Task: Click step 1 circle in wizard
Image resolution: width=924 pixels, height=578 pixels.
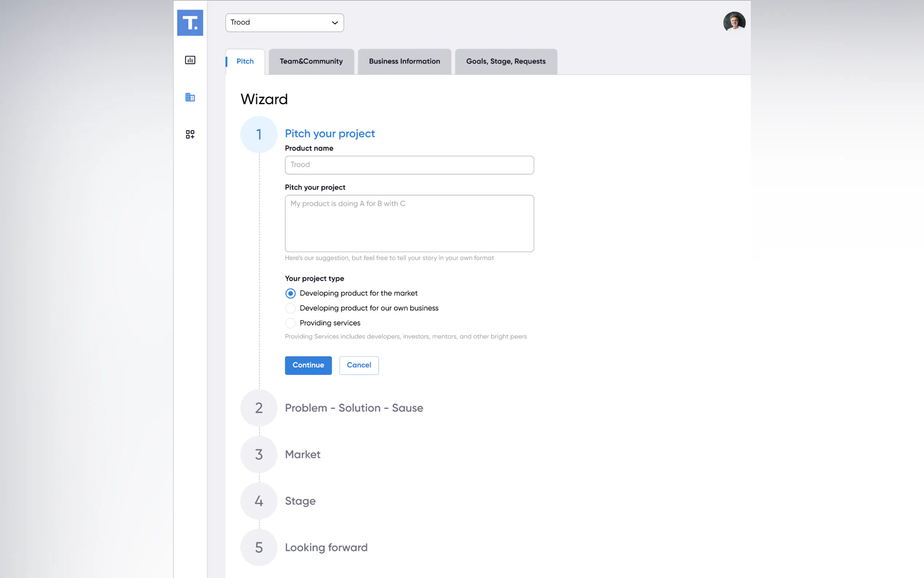Action: (x=259, y=134)
